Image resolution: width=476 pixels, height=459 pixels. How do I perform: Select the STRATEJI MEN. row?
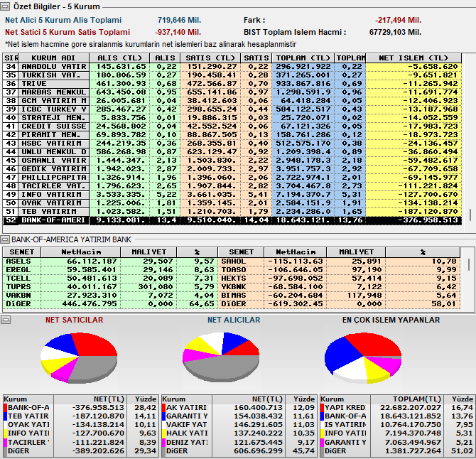(232, 118)
